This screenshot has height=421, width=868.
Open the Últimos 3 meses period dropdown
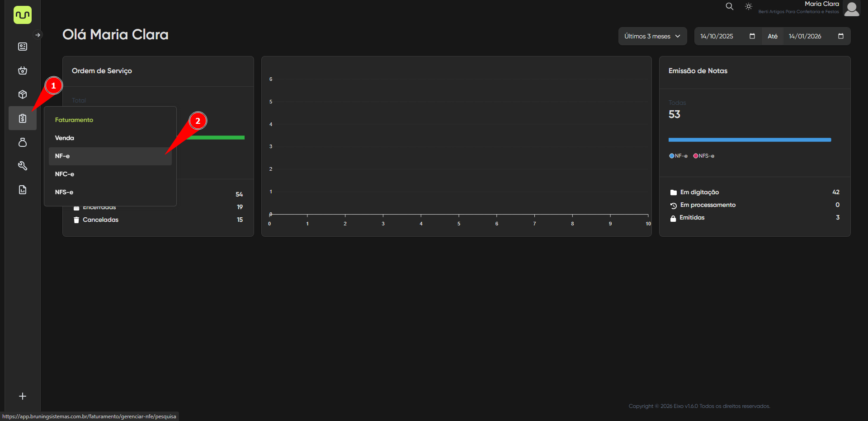pyautogui.click(x=652, y=36)
